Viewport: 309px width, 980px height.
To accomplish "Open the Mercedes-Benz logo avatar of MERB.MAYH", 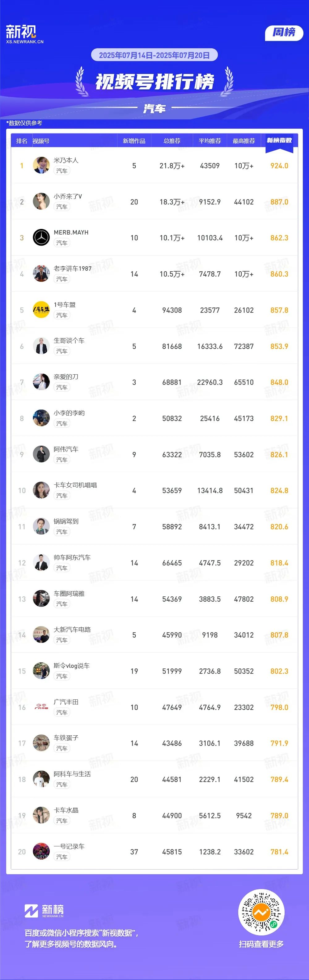I will pyautogui.click(x=41, y=237).
